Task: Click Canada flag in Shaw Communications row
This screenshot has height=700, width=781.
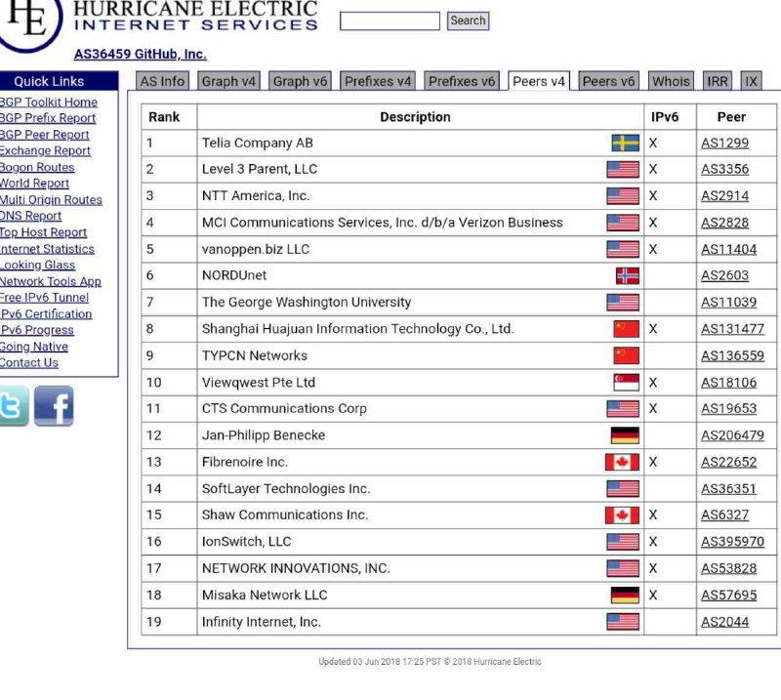Action: coord(622,515)
